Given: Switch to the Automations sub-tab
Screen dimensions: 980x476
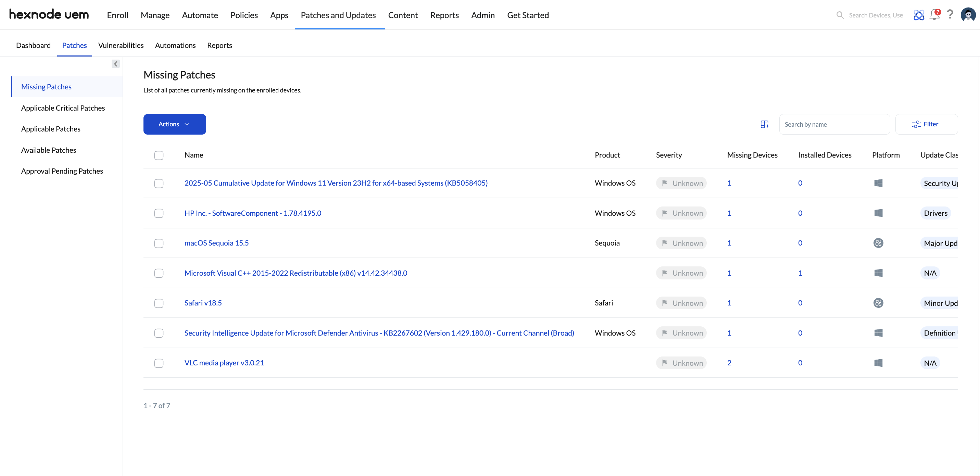Looking at the screenshot, I should (175, 45).
